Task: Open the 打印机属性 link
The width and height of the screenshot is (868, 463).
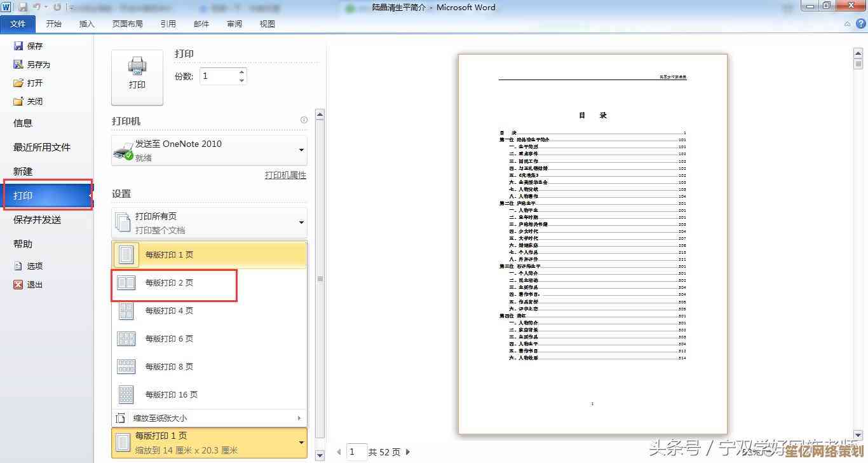Action: (x=285, y=175)
